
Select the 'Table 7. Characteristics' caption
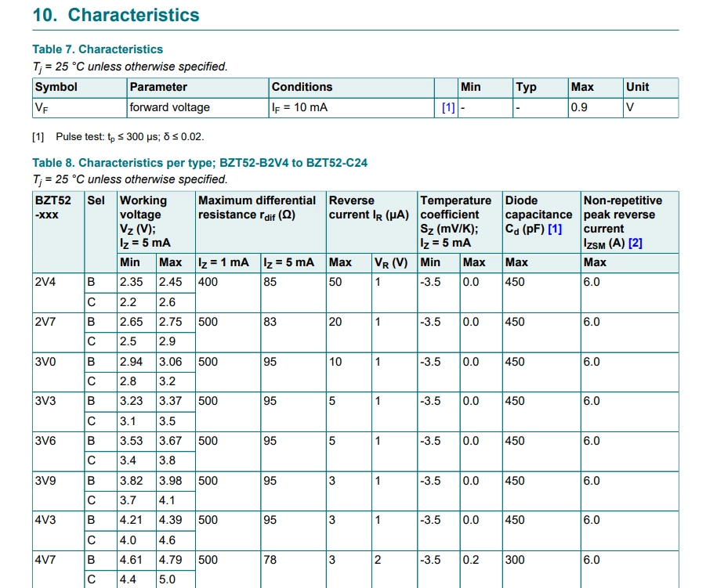[97, 49]
